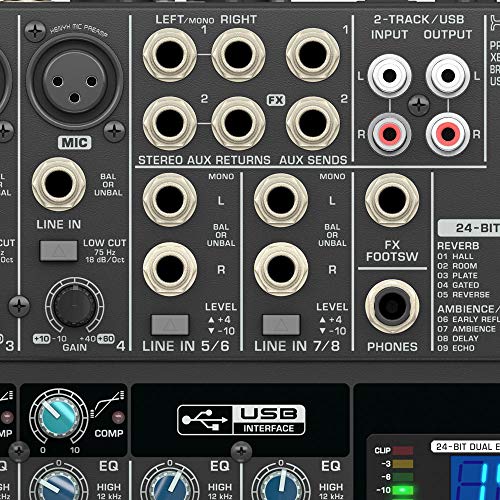Toggle the LINE IN 7/8 LEVEL button
This screenshot has width=500, height=500.
(x=281, y=325)
